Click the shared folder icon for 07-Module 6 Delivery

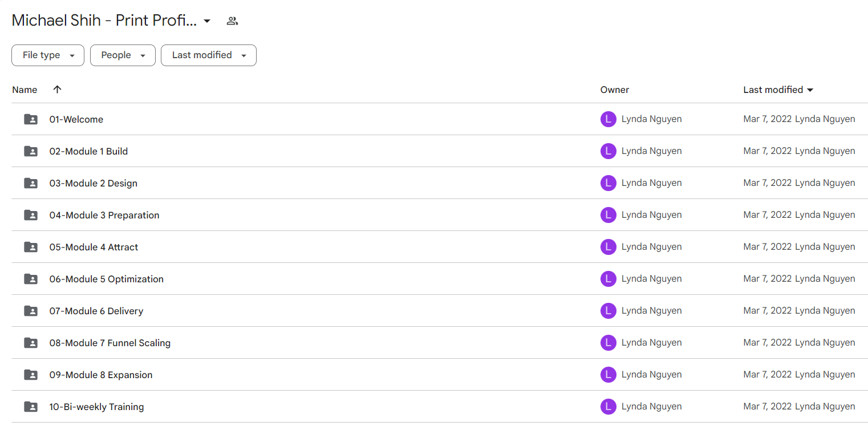[31, 311]
